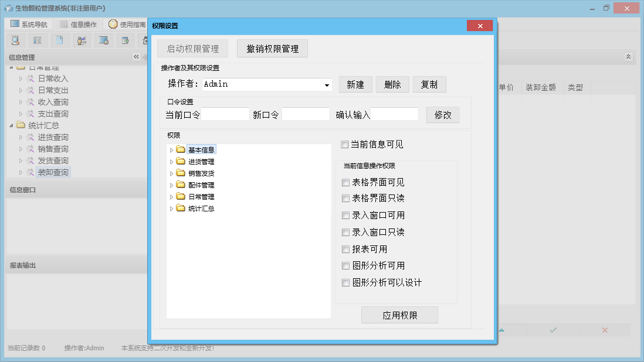This screenshot has height=362, width=644.
Task: Open the 信息操作 tab
Action: 79,24
